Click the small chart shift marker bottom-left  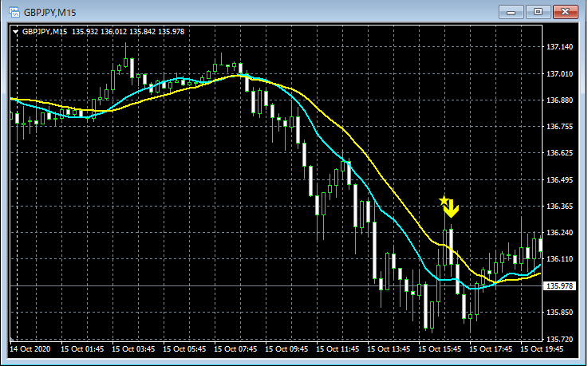[x=12, y=340]
